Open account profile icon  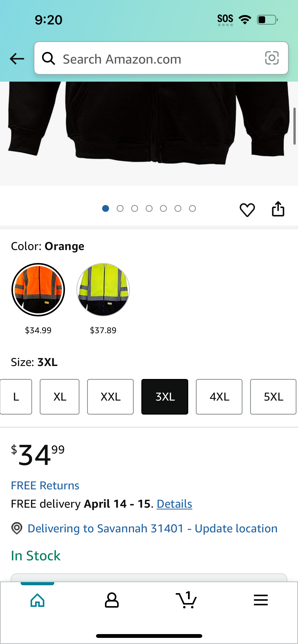[112, 600]
